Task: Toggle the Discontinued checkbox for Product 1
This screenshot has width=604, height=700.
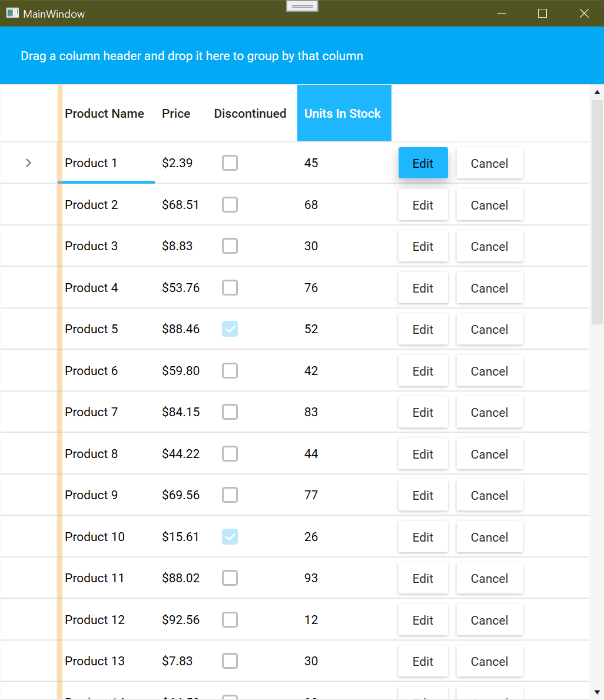Action: [230, 163]
